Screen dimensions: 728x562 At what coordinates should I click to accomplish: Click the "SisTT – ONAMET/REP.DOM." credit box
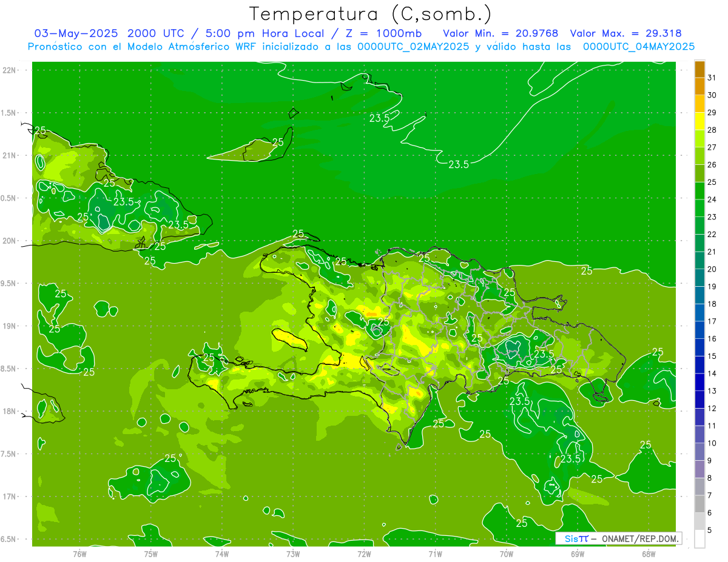[619, 538]
